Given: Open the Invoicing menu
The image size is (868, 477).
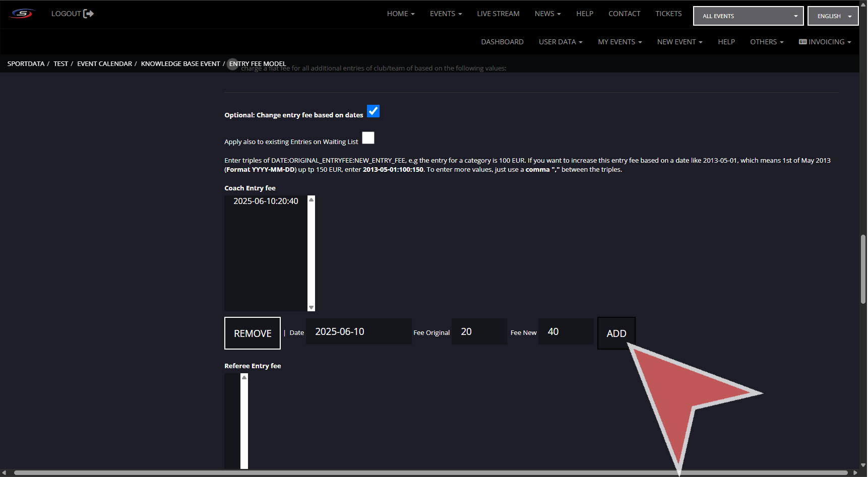Looking at the screenshot, I should click(825, 42).
